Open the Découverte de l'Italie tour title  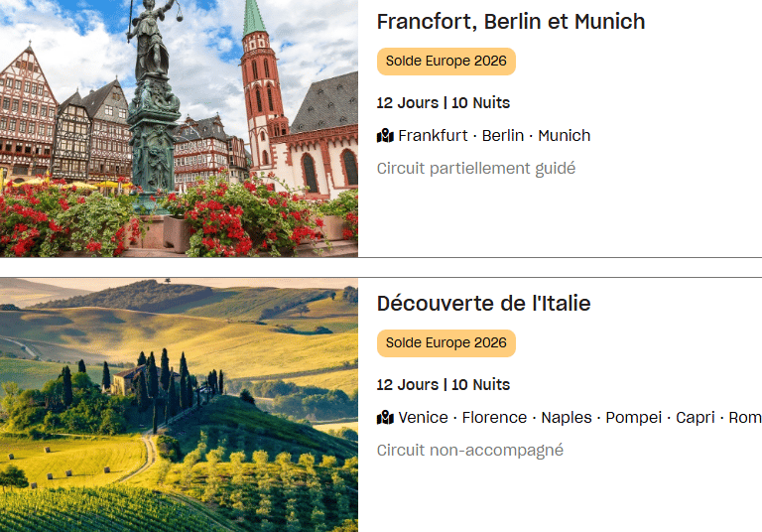pos(483,304)
